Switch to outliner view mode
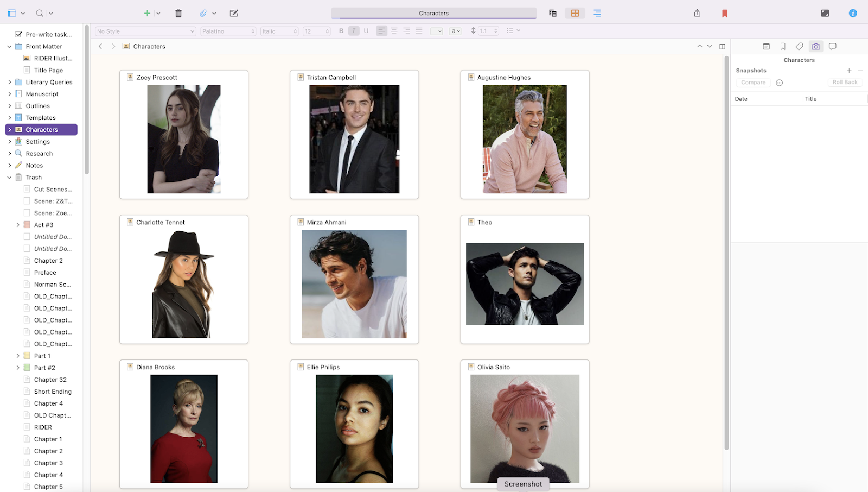Screen dimensions: 868x492 597,13
